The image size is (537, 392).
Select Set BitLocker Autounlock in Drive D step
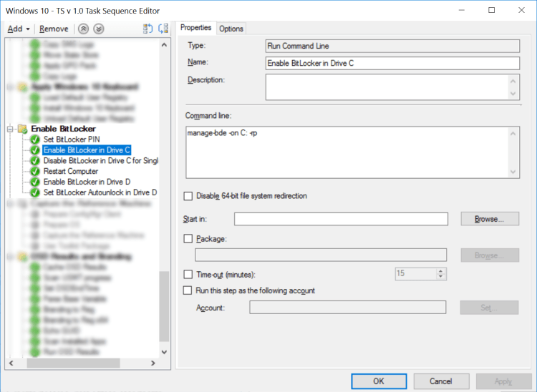pyautogui.click(x=100, y=192)
